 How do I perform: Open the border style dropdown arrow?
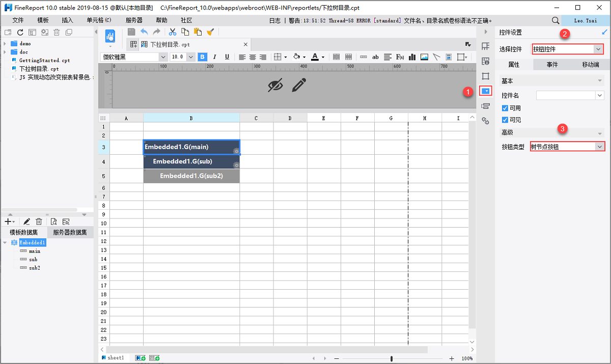click(x=286, y=57)
